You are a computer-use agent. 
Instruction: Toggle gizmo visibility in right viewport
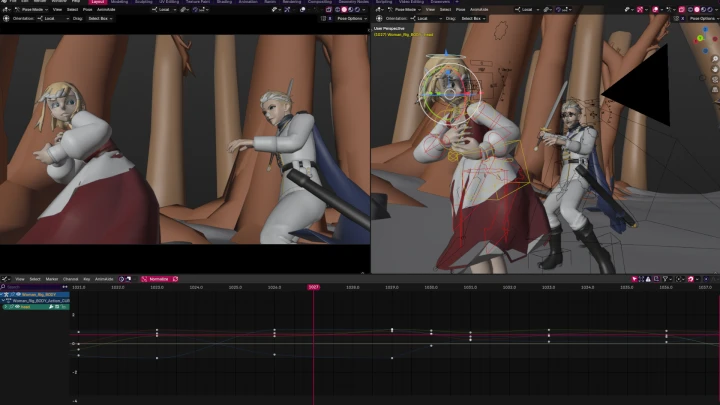pos(640,10)
